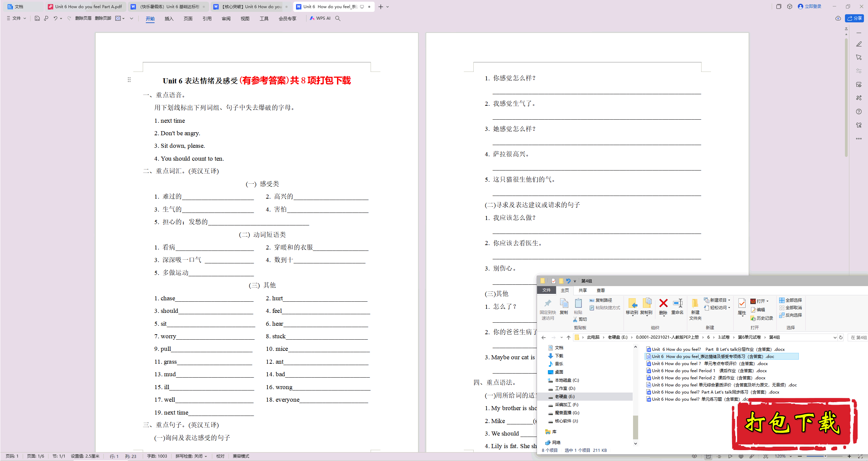
Task: Click the eye reading mode icon in status bar
Action: (694, 456)
